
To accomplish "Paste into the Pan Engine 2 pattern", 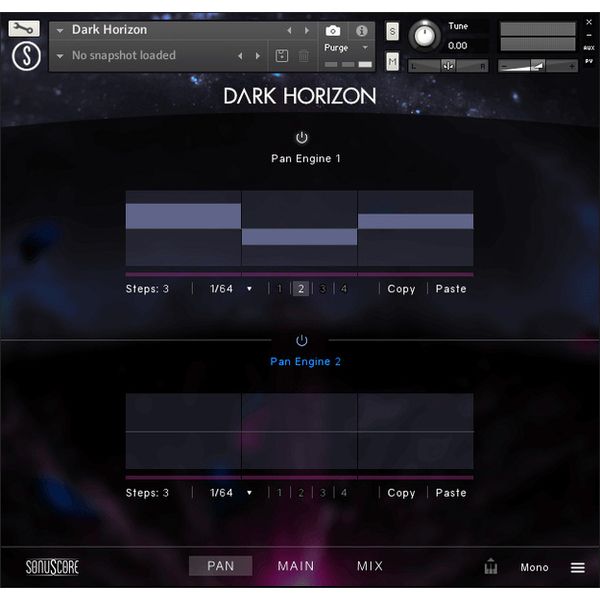I will click(451, 493).
